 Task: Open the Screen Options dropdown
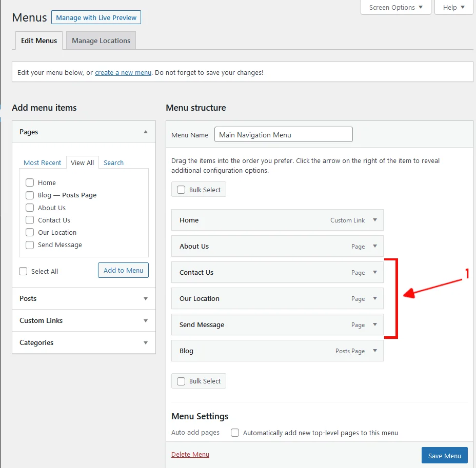[396, 7]
